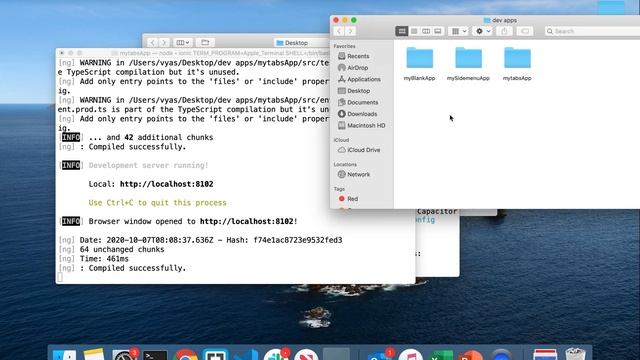This screenshot has width=640, height=360.
Task: Click the Terminal window title bar text
Action: click(220, 53)
